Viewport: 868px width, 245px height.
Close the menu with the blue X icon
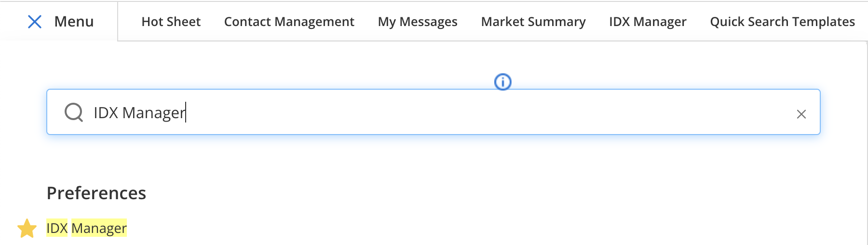point(35,22)
